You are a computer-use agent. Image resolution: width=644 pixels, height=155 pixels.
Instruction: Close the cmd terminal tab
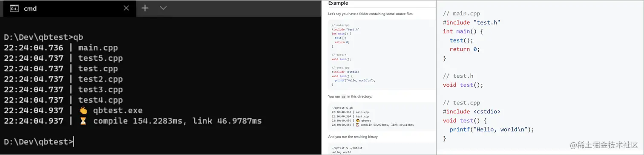126,8
